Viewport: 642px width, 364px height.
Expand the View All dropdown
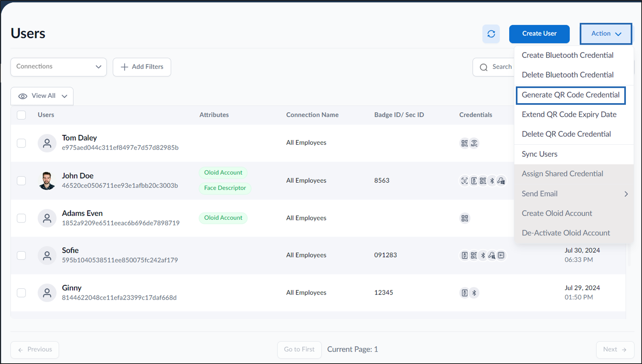tap(42, 96)
